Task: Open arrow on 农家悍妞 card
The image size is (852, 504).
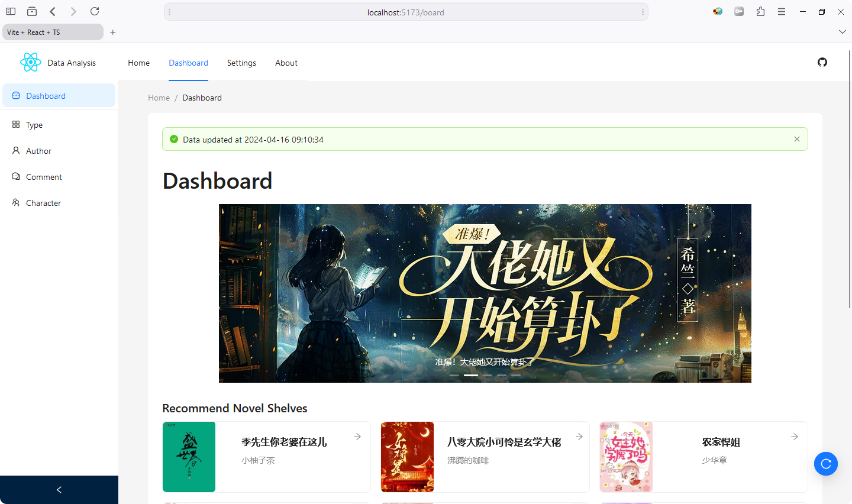Action: (x=795, y=437)
